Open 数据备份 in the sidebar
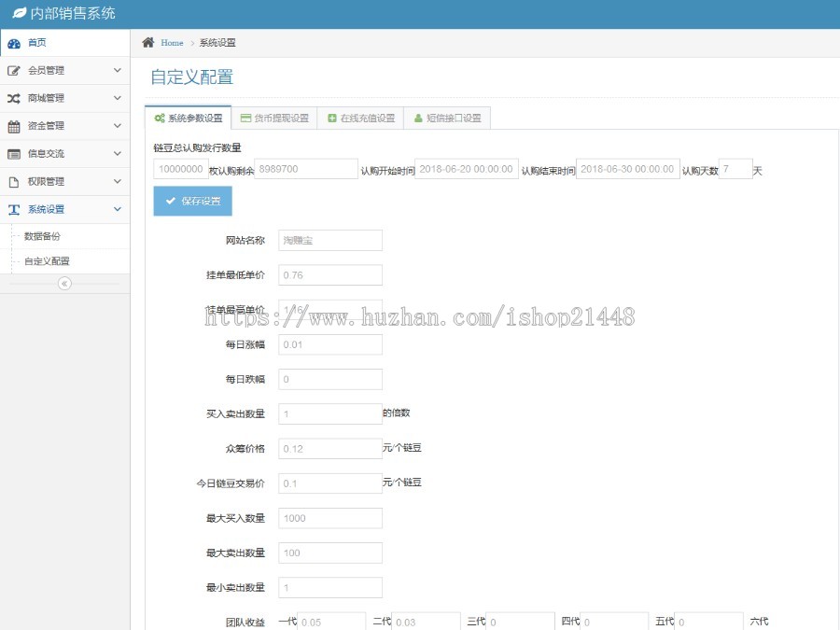The image size is (840, 630). (x=42, y=236)
